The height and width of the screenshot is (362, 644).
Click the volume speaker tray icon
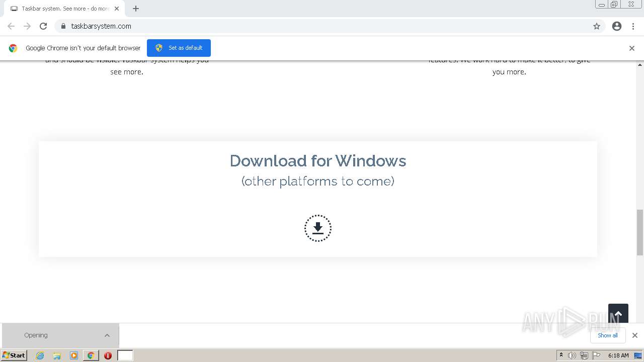(572, 355)
